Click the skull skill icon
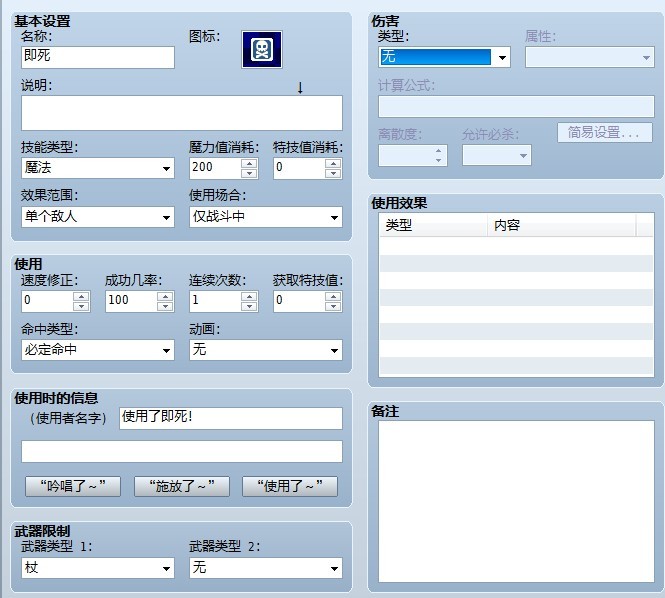The width and height of the screenshot is (665, 598). pos(262,49)
